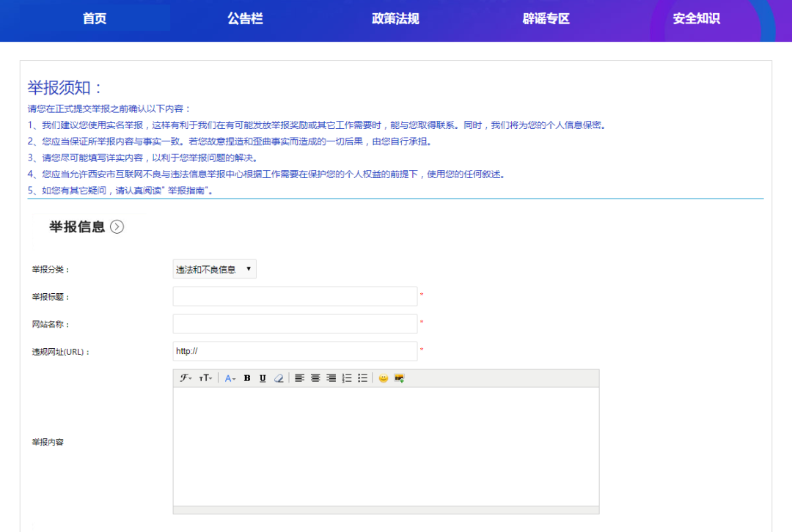Open the 举报分类 dropdown showing 违法和不良信息
792x532 pixels.
tap(214, 269)
